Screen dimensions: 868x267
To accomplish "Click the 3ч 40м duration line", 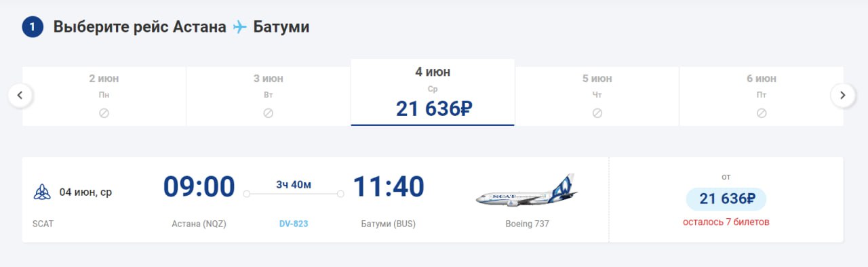I will pyautogui.click(x=294, y=194).
